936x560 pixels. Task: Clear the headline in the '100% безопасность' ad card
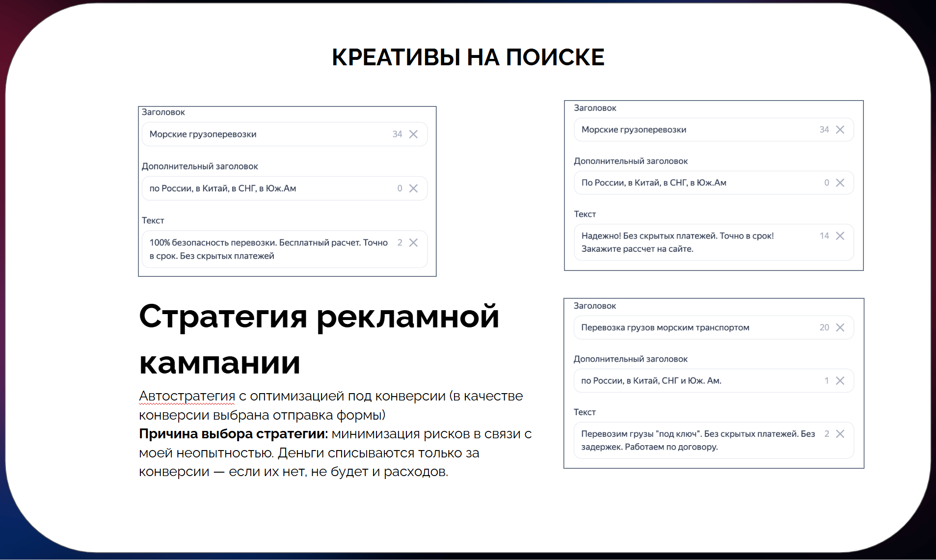tap(413, 134)
